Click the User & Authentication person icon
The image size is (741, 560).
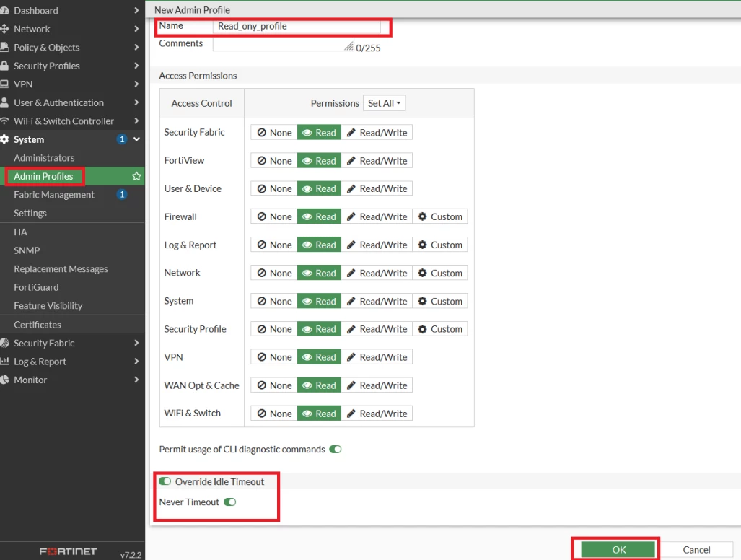(x=4, y=102)
